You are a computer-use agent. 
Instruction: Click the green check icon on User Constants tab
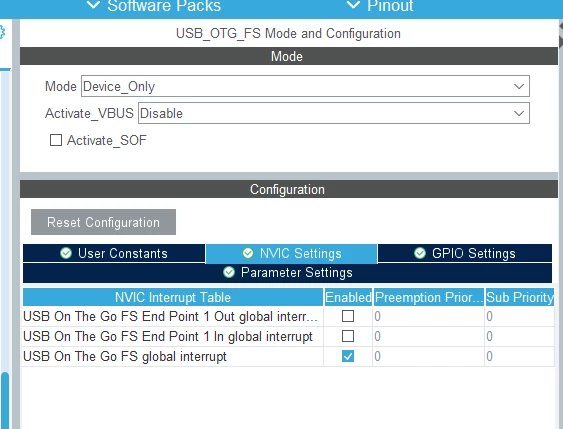point(66,253)
